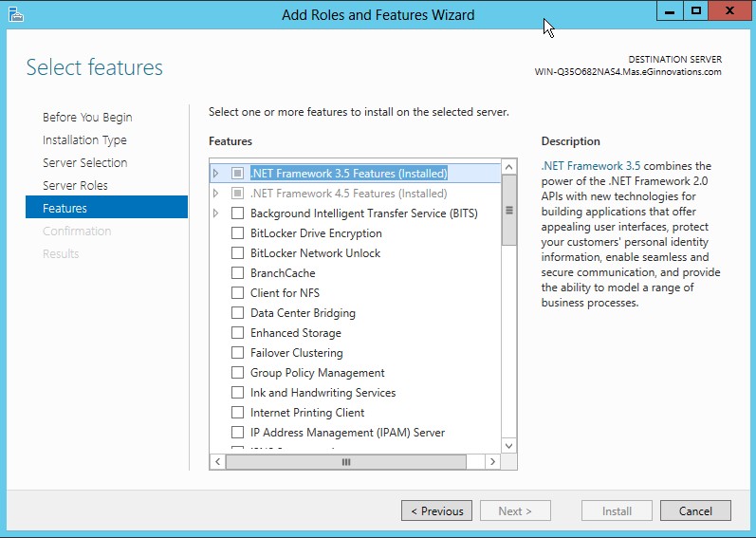
Task: Toggle the .NET Framework 4.5 Features checkbox
Action: point(237,194)
